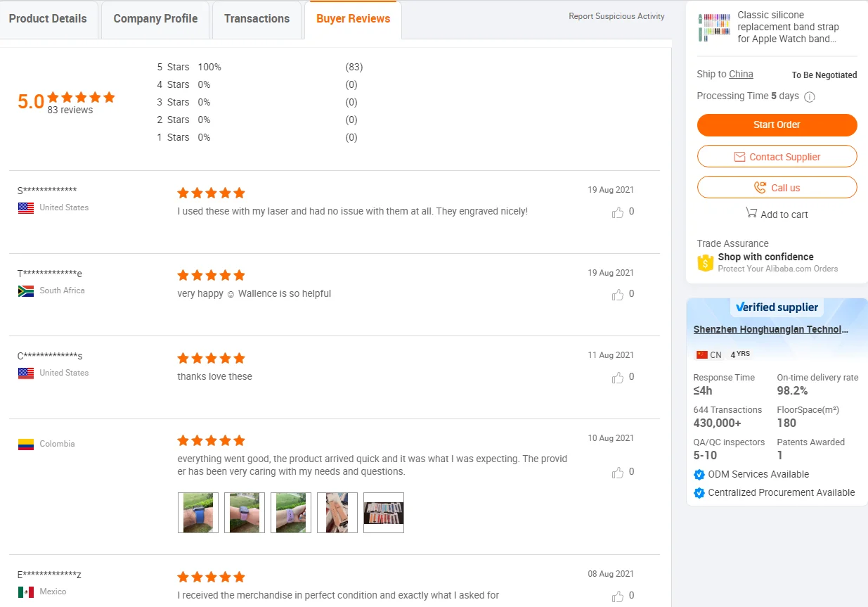Give thumbs-up to the Colombia review
868x607 pixels.
[618, 473]
